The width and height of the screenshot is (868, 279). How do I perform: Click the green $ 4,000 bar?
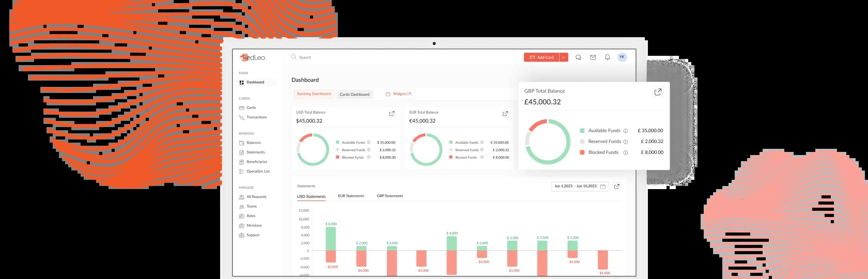452,243
